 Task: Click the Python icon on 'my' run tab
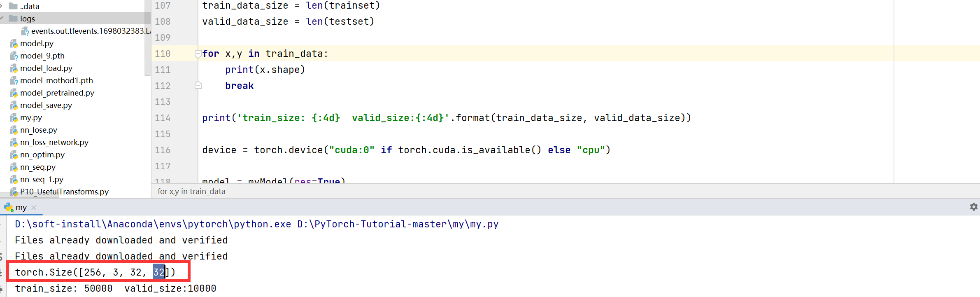(x=8, y=207)
